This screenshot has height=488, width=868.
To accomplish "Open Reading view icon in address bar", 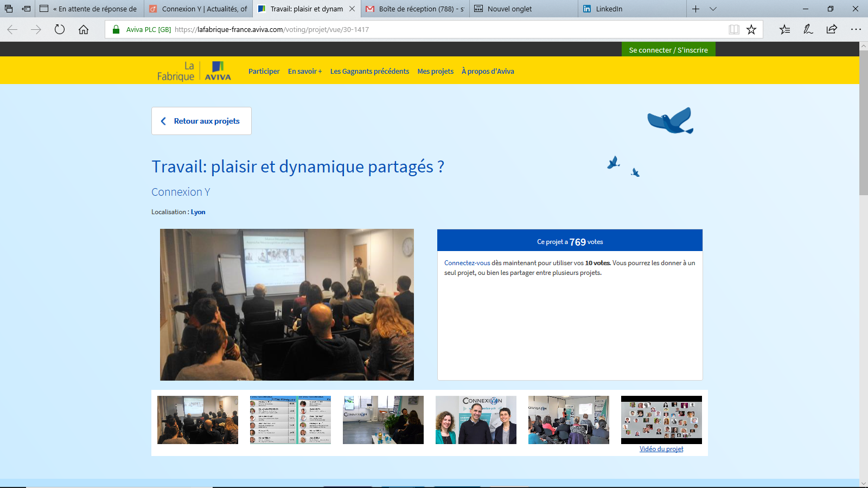I will coord(733,29).
